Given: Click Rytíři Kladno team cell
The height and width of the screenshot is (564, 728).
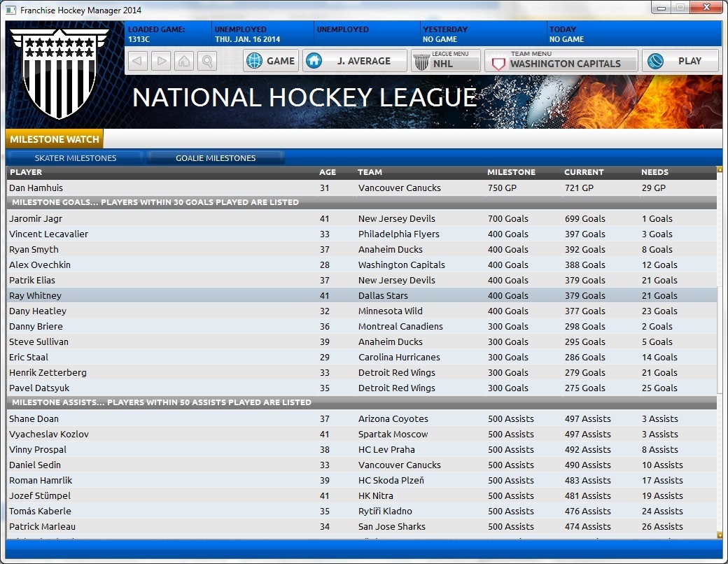Looking at the screenshot, I should point(385,511).
